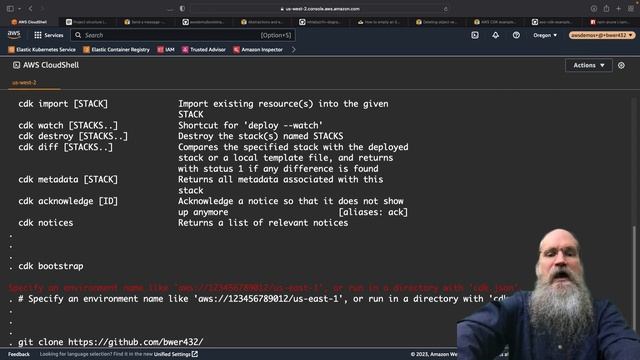This screenshot has width=640, height=360.
Task: Go back with the browser back arrow
Action: (30, 9)
